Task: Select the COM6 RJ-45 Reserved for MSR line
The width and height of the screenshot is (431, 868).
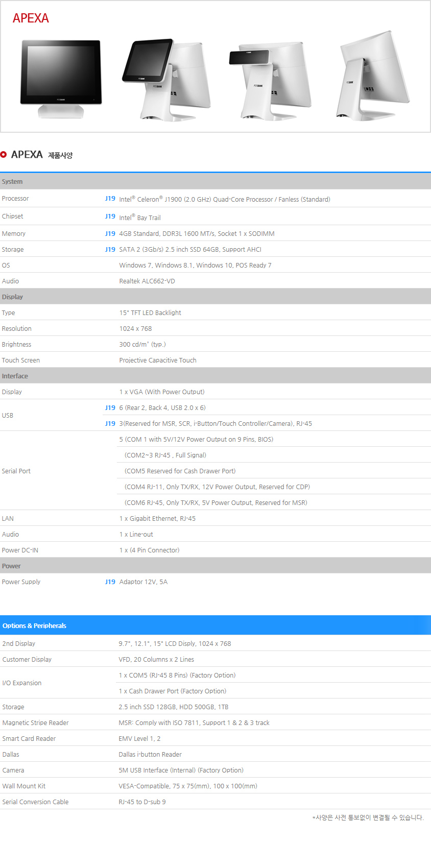Action: pyautogui.click(x=216, y=503)
